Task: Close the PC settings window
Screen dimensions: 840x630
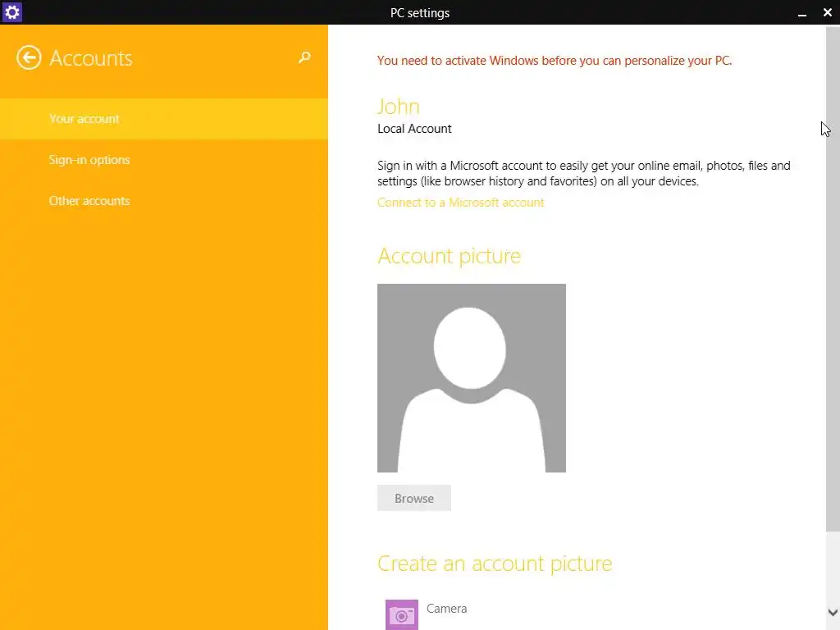Action: pos(827,12)
